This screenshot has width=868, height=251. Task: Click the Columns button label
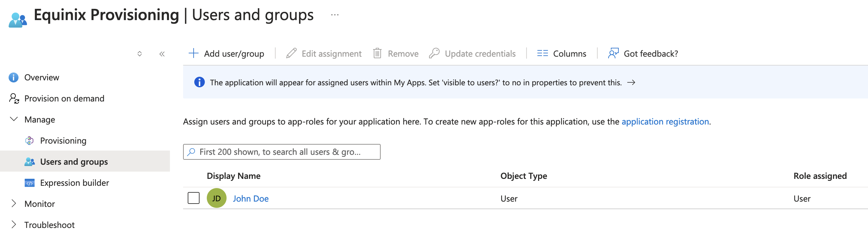point(570,54)
